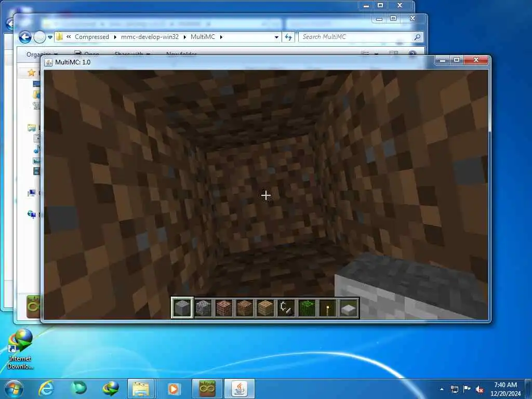
Task: Switch to the Java game window taskbar button
Action: click(x=240, y=389)
